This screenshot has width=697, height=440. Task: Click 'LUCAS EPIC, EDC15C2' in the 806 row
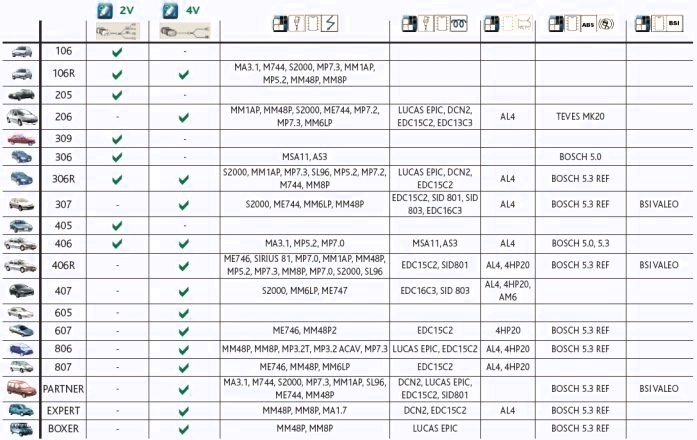(435, 349)
